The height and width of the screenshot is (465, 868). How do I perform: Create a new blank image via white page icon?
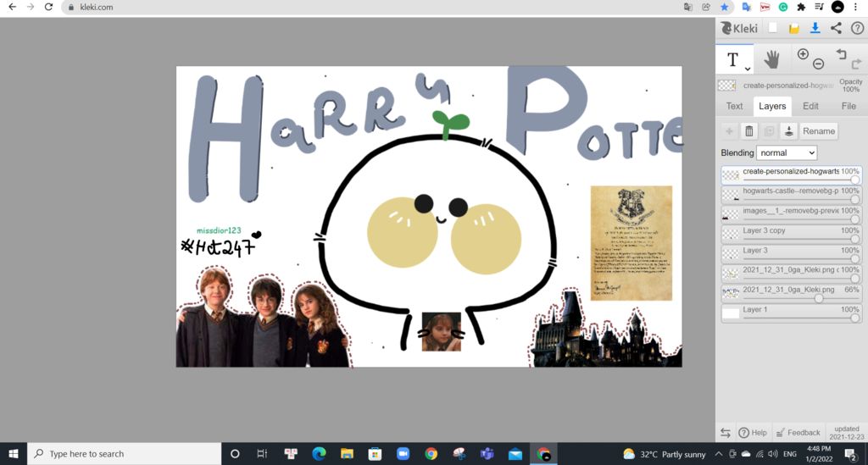[773, 28]
